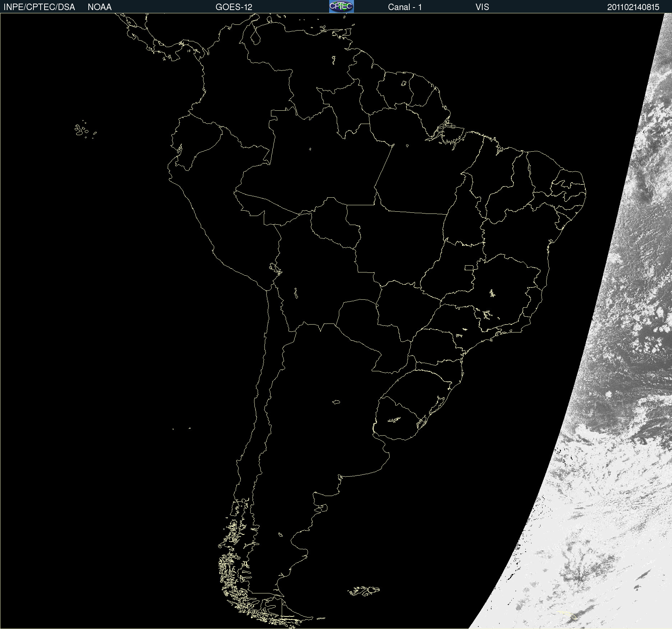Click the 201102140815 timestamp

tap(633, 7)
